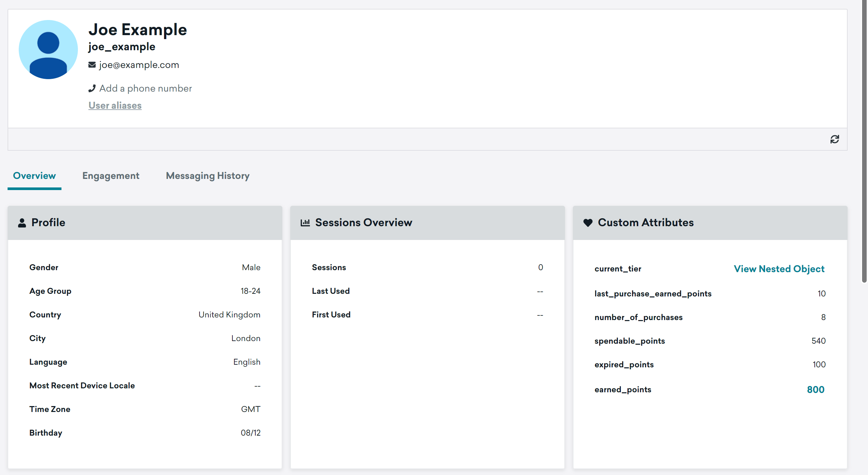868x475 pixels.
Task: Open the Messaging History tab
Action: (208, 176)
